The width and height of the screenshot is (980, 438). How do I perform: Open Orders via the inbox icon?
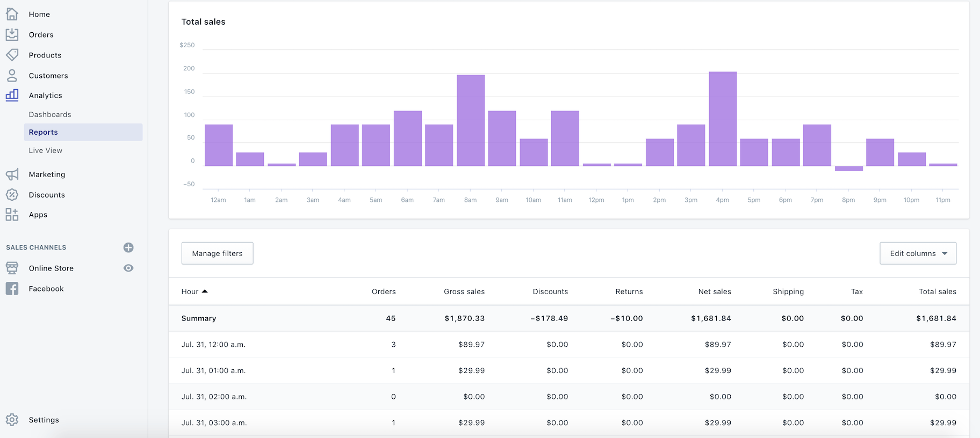[x=12, y=34]
